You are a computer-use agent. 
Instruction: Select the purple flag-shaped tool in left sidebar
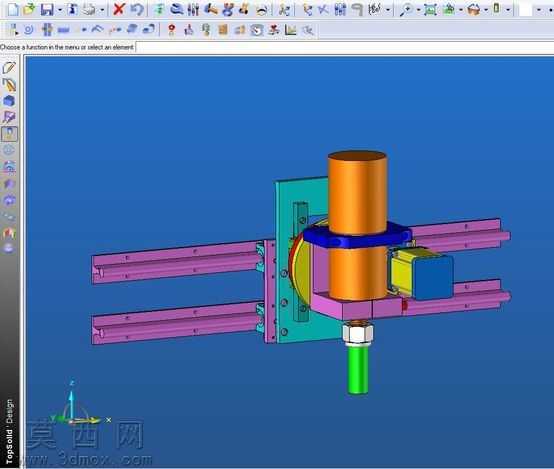click(9, 117)
